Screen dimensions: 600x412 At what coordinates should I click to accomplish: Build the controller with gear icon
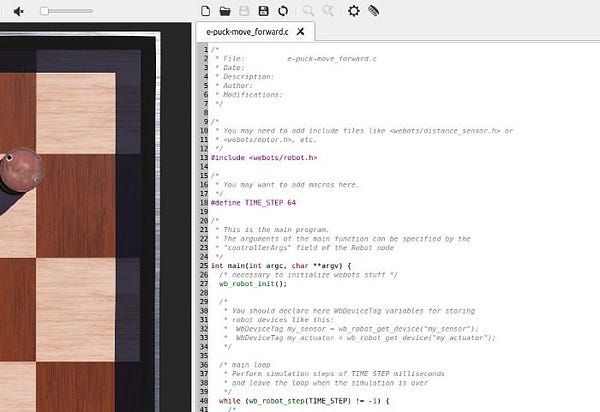(354, 11)
